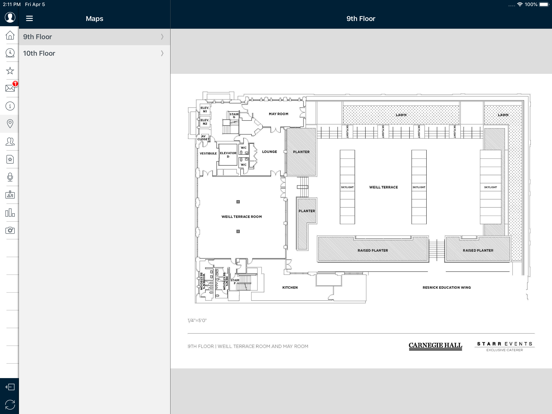
Task: Click the 10th Floor row chevron
Action: coord(162,53)
